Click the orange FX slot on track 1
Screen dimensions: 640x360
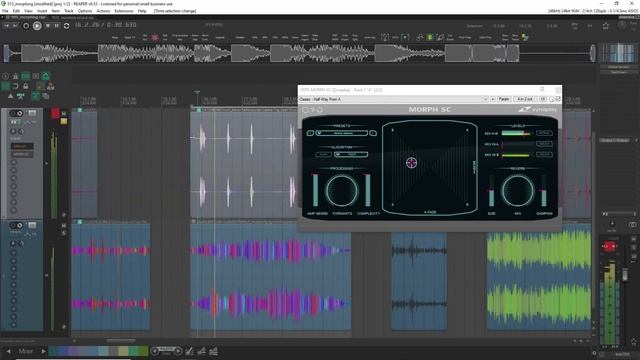(22, 146)
